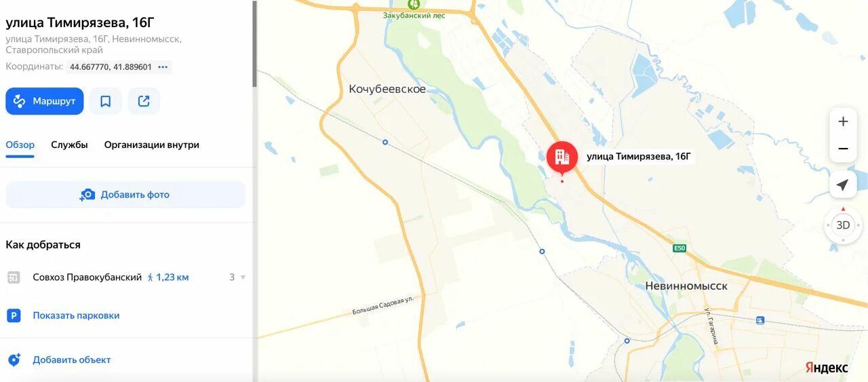Toggle 3D map view

pos(843,225)
